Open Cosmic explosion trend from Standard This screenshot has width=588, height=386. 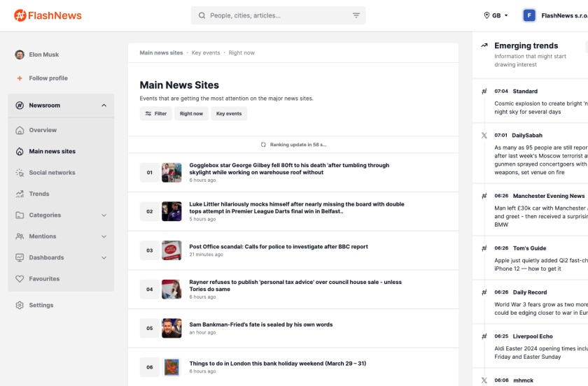pyautogui.click(x=540, y=108)
